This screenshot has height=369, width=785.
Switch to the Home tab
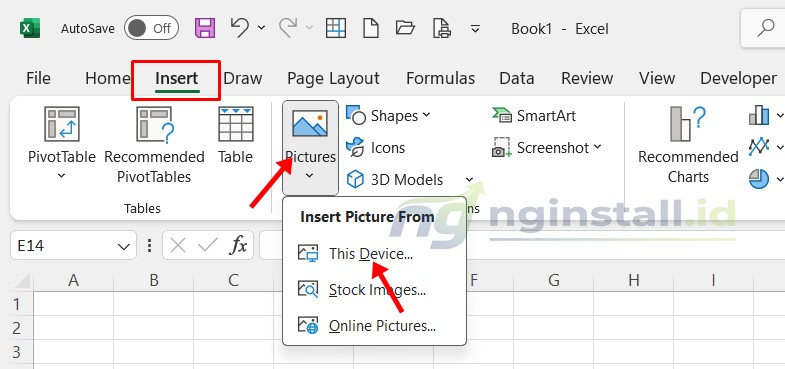(108, 78)
